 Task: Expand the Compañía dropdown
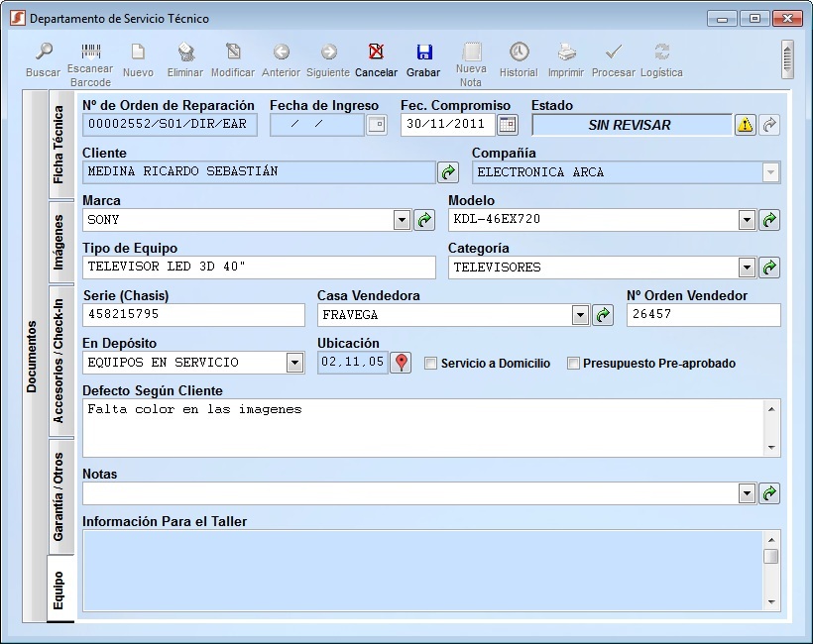coord(770,172)
